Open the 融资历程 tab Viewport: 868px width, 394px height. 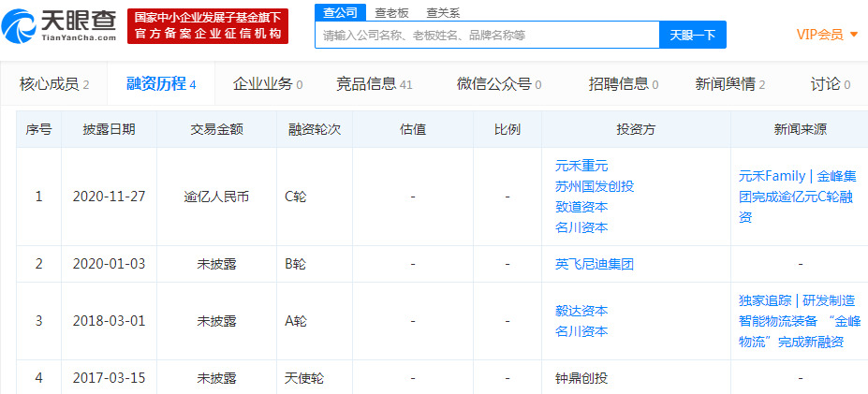coord(160,84)
